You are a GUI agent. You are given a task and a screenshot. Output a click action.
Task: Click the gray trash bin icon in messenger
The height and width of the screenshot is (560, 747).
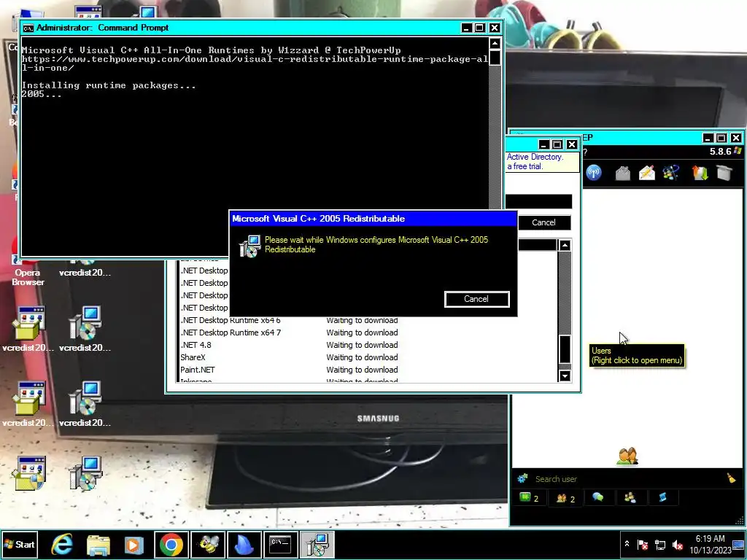724,173
